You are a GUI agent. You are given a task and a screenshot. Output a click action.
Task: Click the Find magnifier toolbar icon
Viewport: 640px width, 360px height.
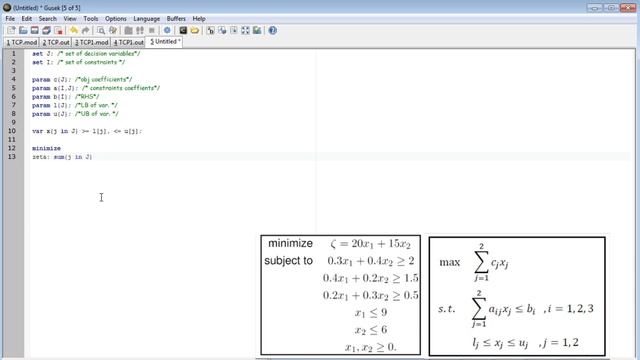(x=101, y=30)
